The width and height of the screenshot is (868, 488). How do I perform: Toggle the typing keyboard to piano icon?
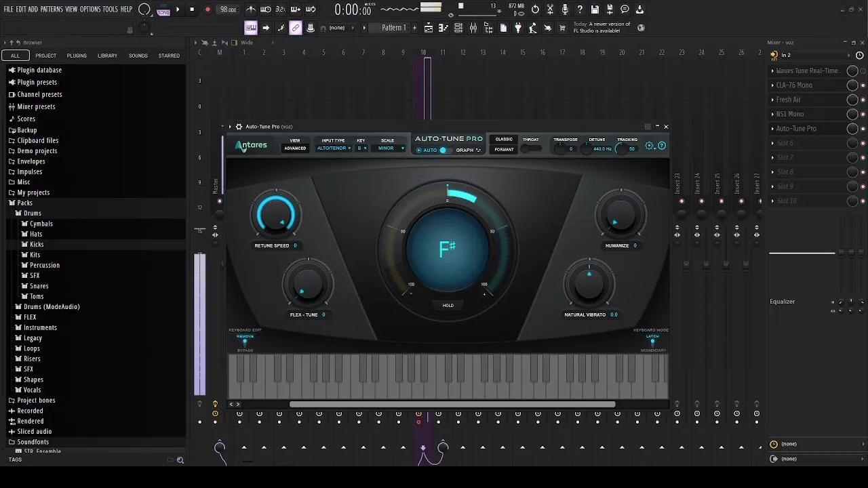click(x=251, y=28)
